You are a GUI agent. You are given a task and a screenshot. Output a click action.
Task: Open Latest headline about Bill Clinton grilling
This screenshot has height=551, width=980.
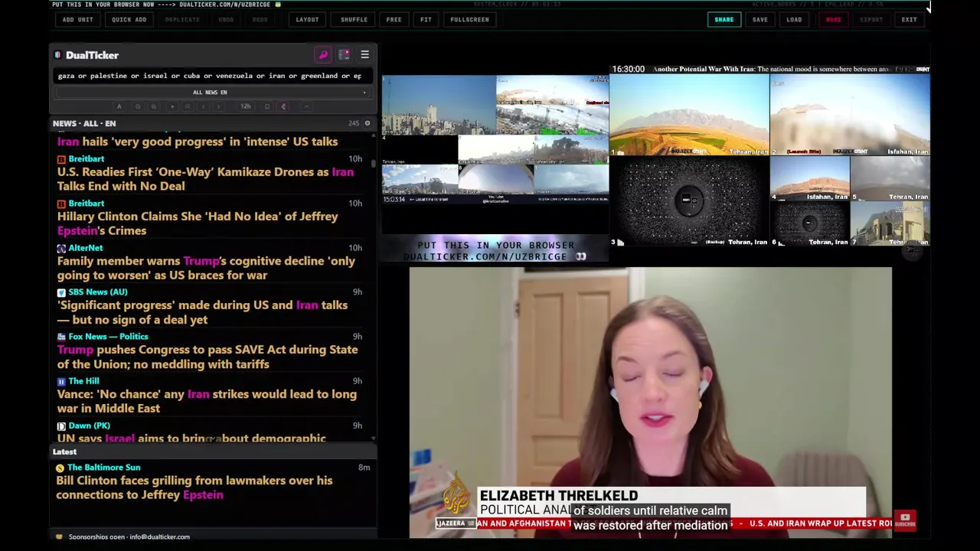click(194, 487)
